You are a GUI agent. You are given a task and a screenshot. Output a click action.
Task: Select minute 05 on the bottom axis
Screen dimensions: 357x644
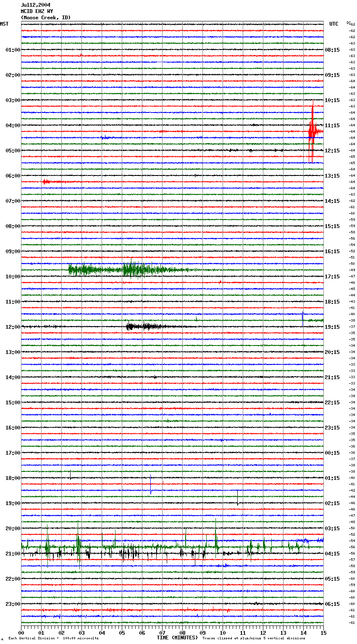122,633
